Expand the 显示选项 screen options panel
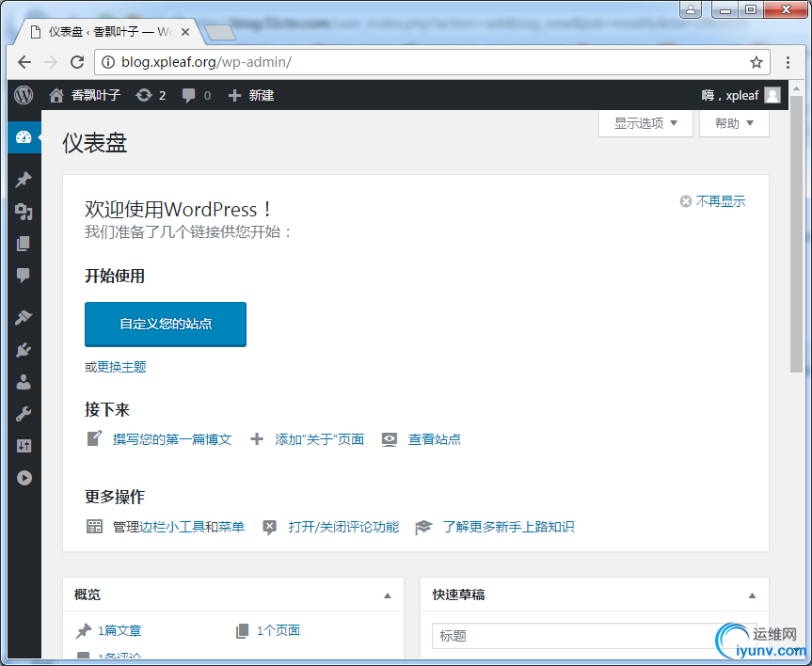This screenshot has height=666, width=812. pyautogui.click(x=645, y=123)
